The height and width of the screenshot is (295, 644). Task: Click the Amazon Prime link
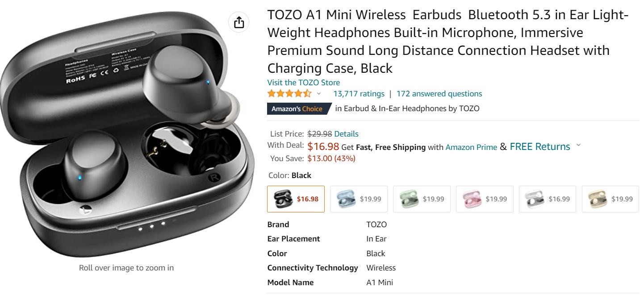point(471,147)
